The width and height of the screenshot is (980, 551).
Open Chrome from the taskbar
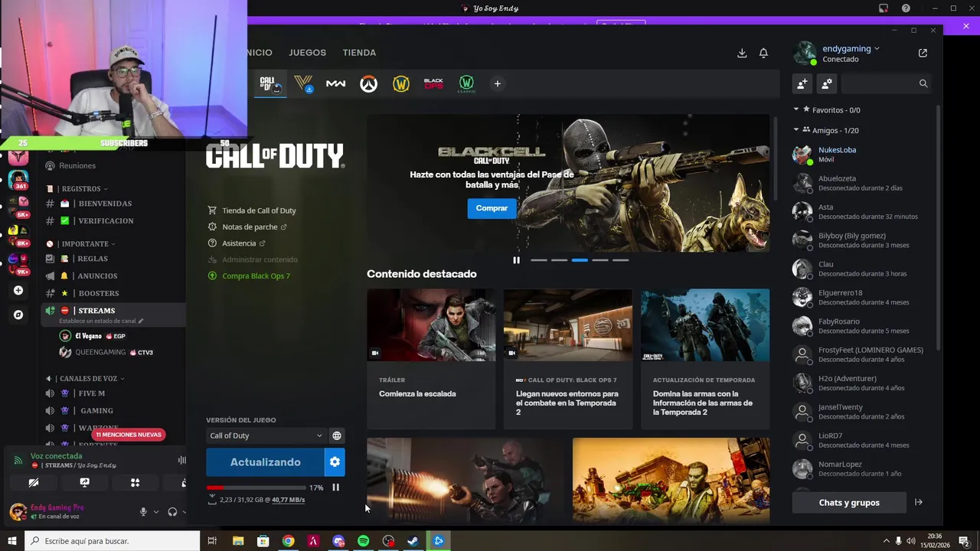click(288, 541)
